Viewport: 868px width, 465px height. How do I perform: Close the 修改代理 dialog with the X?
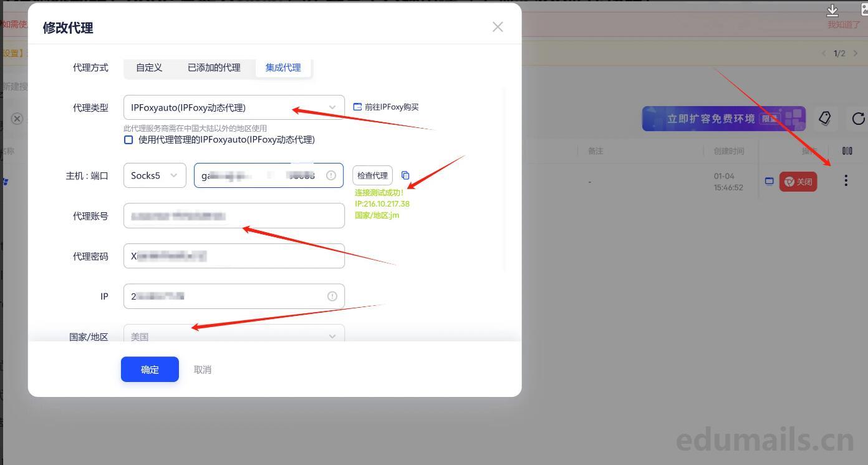click(497, 26)
